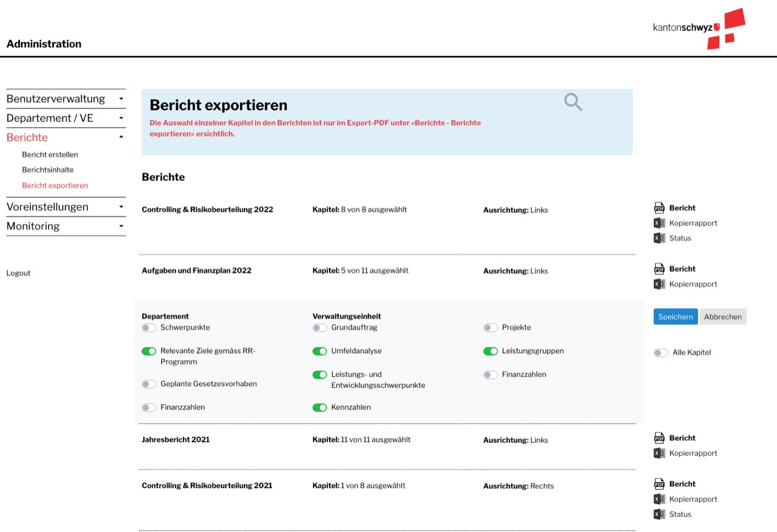Download PDF Bericht for Controlling & Risikobeurteilung 2021
Viewport: 777px width, 532px height.
pos(674,484)
